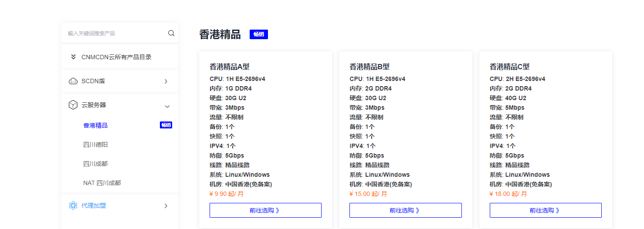Focus the product keyword search field
This screenshot has width=644, height=229.
pyautogui.click(x=115, y=33)
